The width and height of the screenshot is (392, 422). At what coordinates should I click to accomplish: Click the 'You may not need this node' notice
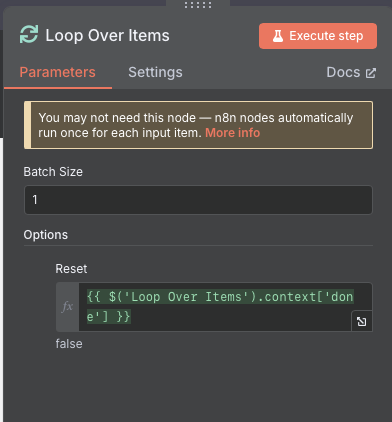(x=198, y=125)
